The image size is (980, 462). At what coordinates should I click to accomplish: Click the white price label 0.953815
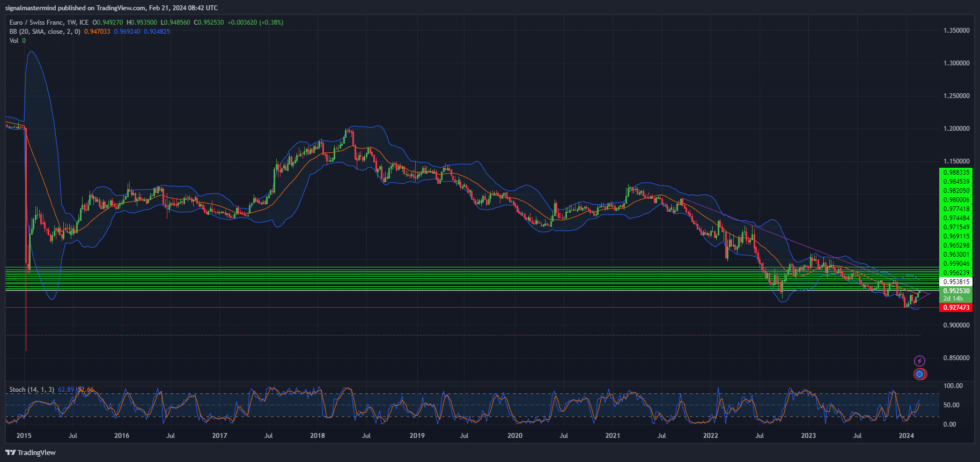[956, 282]
